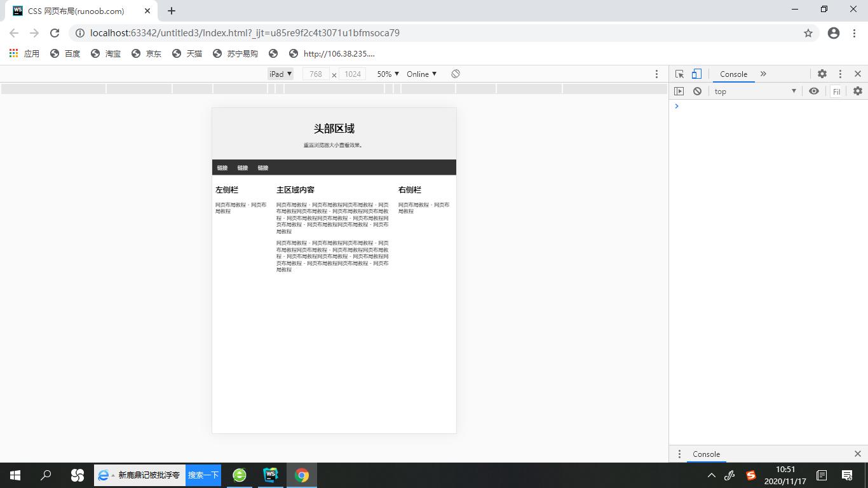Open the Online network throttling dropdown
Image resolution: width=868 pixels, height=488 pixels.
[421, 74]
